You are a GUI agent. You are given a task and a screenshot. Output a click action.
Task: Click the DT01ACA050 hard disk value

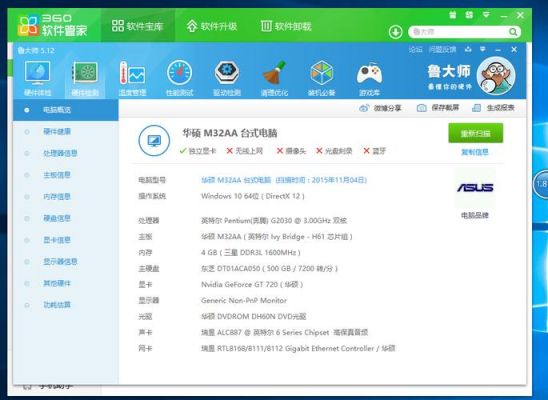(x=269, y=269)
